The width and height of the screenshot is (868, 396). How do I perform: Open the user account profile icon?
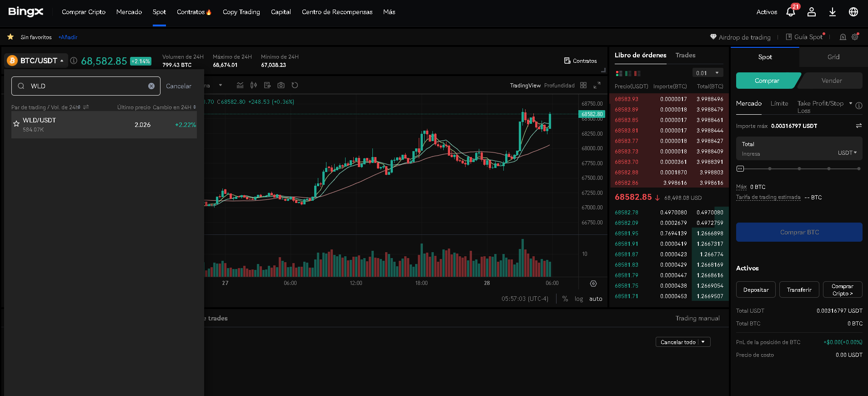(x=812, y=12)
